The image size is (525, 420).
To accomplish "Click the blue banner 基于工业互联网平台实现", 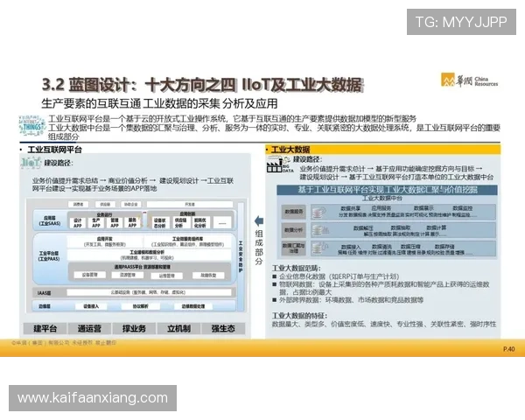I will tap(387, 190).
